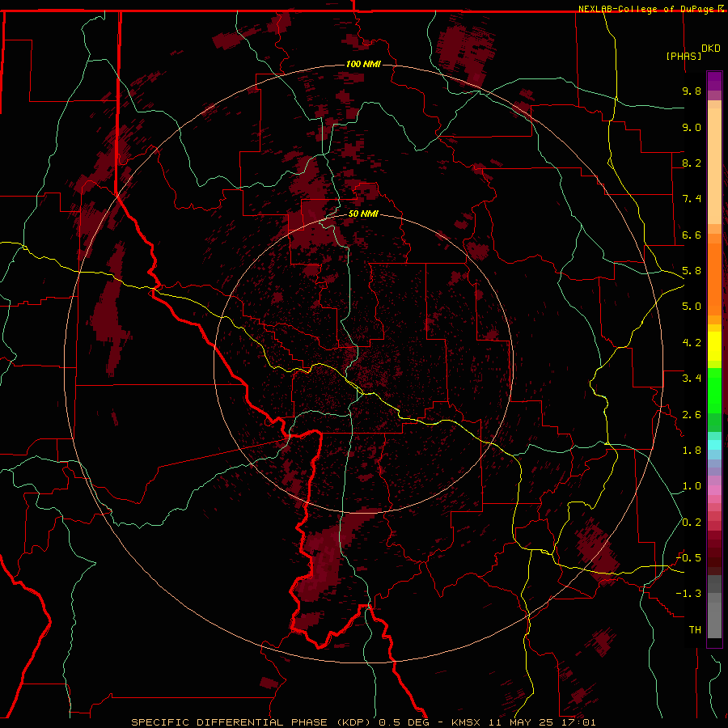Click the TH label at the legend bottom
Screen dimensions: 728x728
[x=695, y=630]
